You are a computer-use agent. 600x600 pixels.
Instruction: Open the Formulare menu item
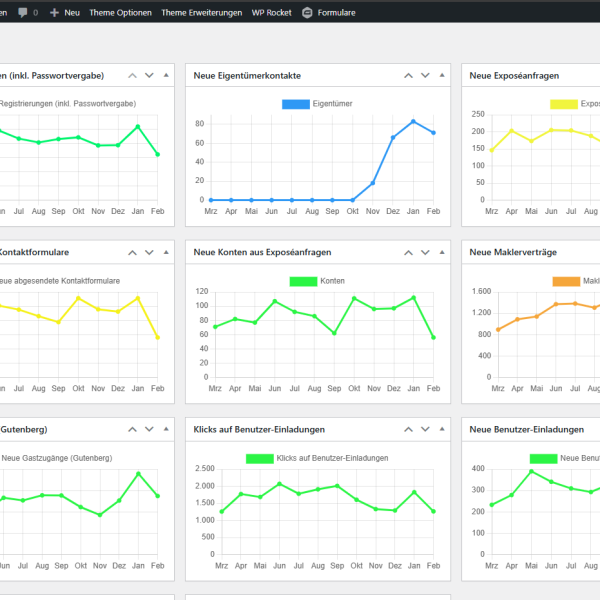[x=336, y=13]
